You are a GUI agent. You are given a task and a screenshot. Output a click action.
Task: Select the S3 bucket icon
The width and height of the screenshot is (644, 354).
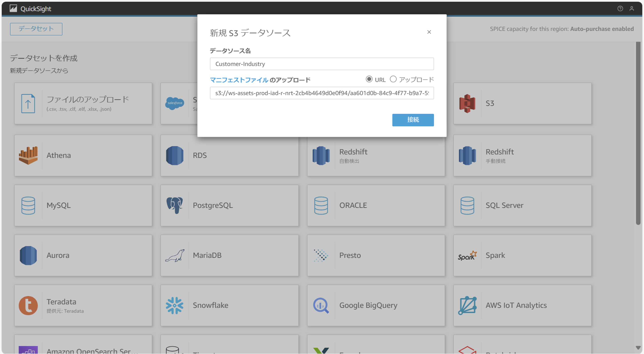coord(467,103)
